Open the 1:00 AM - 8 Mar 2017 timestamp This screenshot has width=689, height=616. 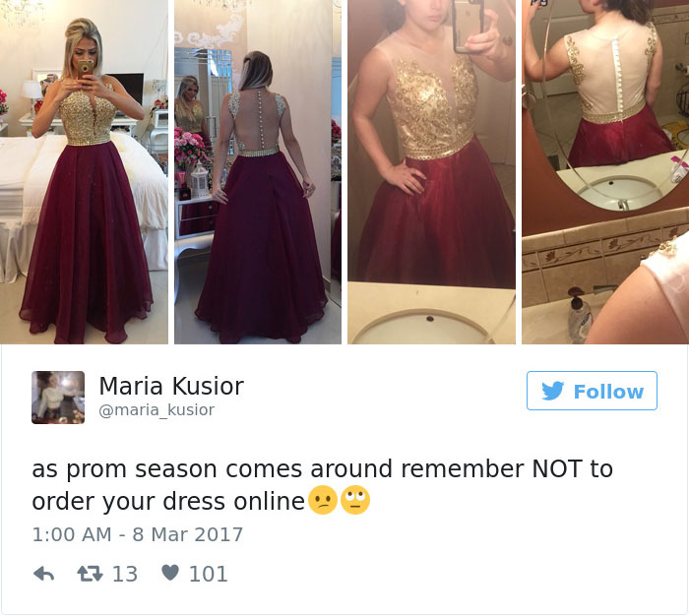coord(138,534)
